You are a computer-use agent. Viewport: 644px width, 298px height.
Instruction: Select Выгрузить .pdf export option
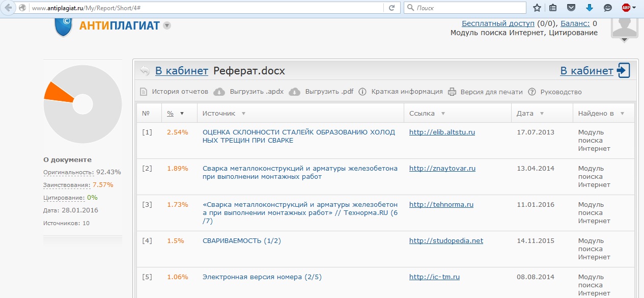point(329,92)
